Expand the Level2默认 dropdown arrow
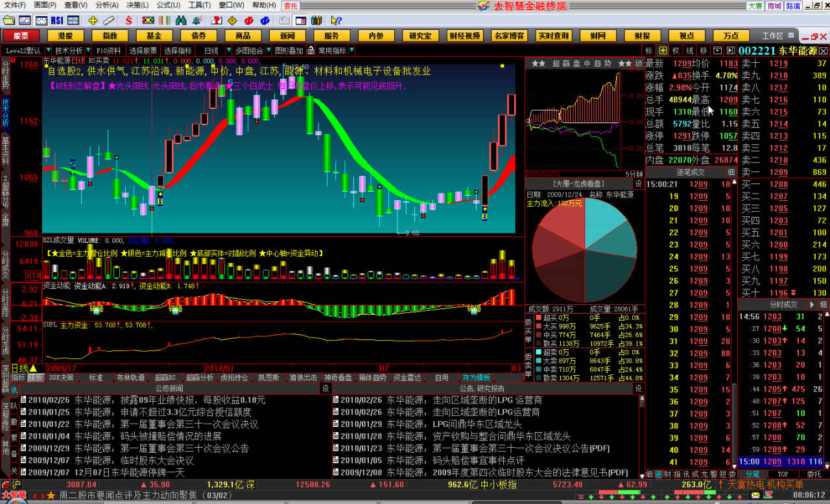 point(47,51)
